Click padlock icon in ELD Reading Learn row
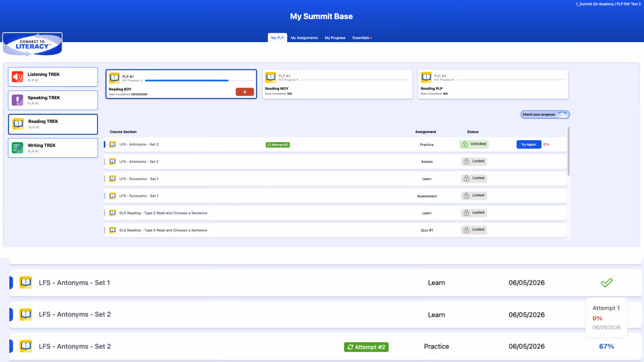 pyautogui.click(x=466, y=213)
